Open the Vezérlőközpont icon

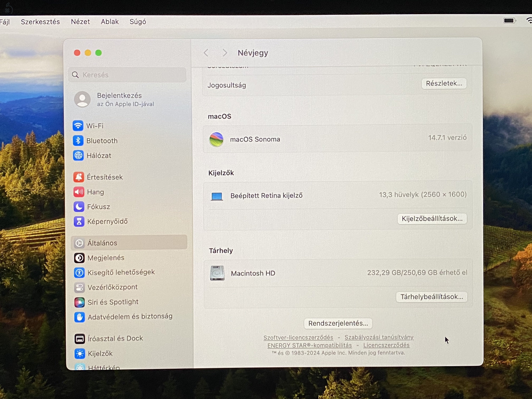pos(79,287)
